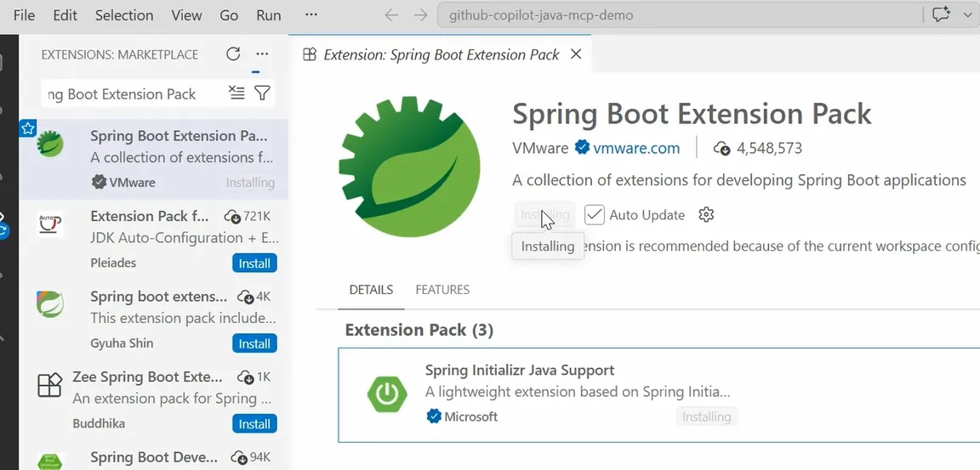The image size is (980, 470).
Task: Select Extension: Spring Boot Extension Pack tab
Action: 442,54
